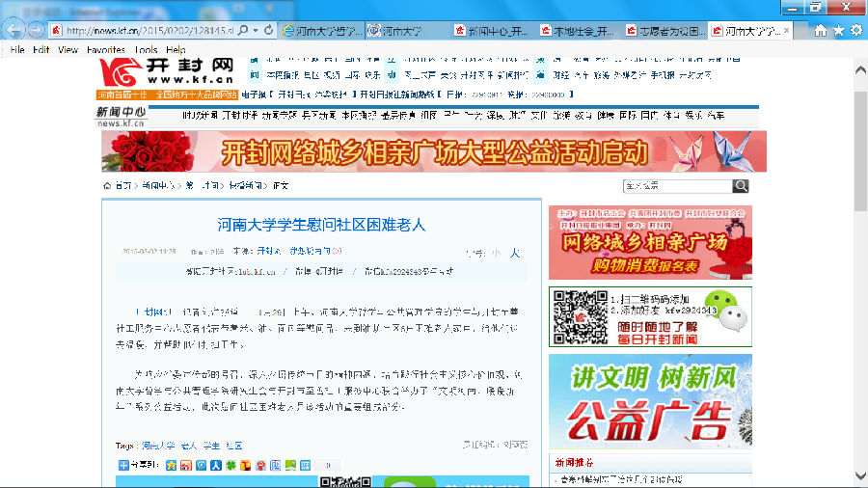
Task: Click the kf.cn Kaifeng site logo
Action: [167, 70]
